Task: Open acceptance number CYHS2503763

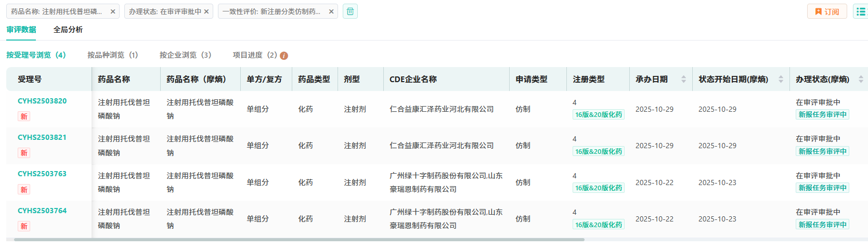Action: point(42,174)
